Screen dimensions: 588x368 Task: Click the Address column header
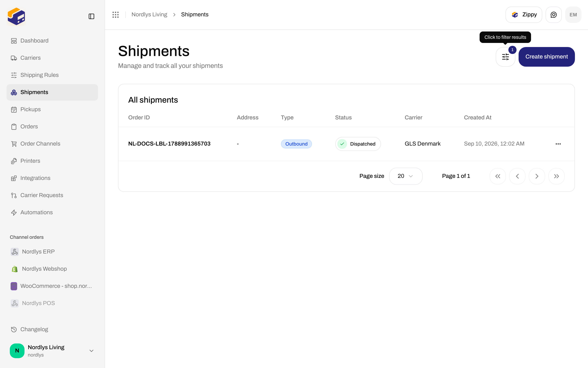[248, 118]
